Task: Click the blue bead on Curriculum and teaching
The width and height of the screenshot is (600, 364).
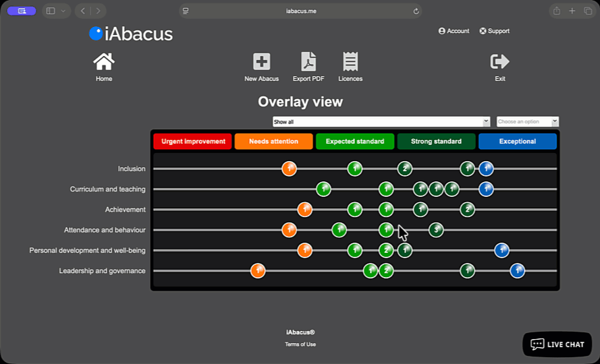Action: click(486, 189)
